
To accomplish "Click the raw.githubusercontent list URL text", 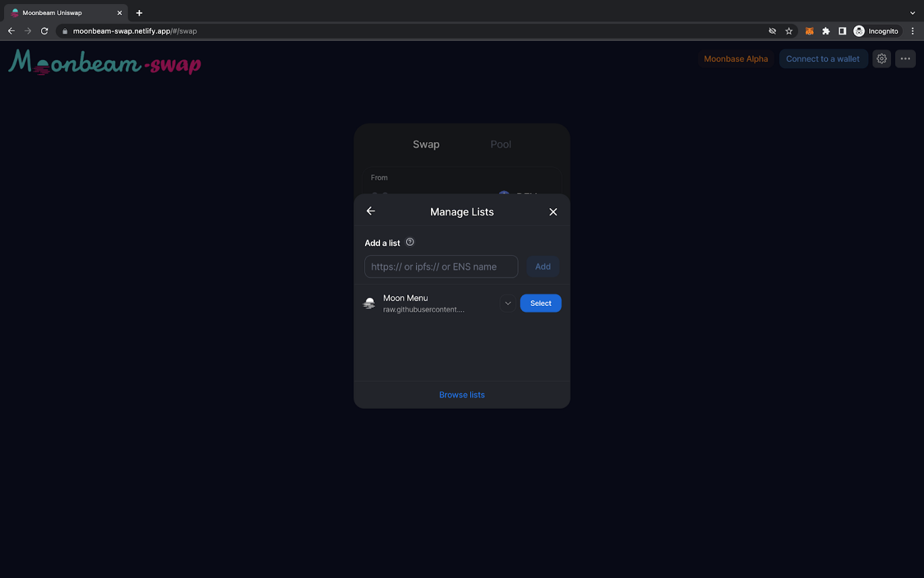I will [x=424, y=310].
